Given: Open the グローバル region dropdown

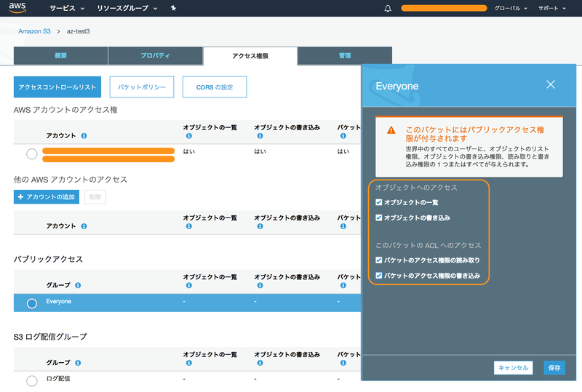Looking at the screenshot, I should tap(511, 8).
